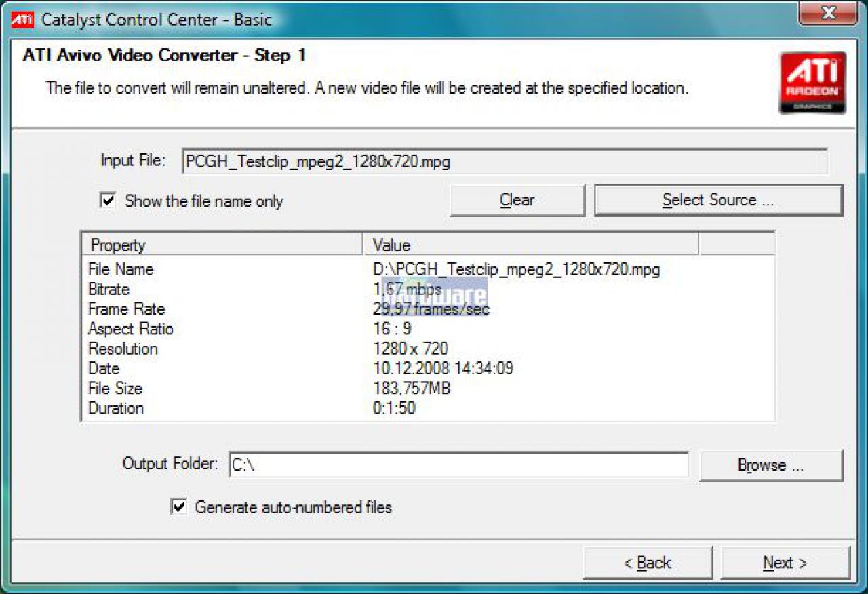Browse for an output folder

771,465
